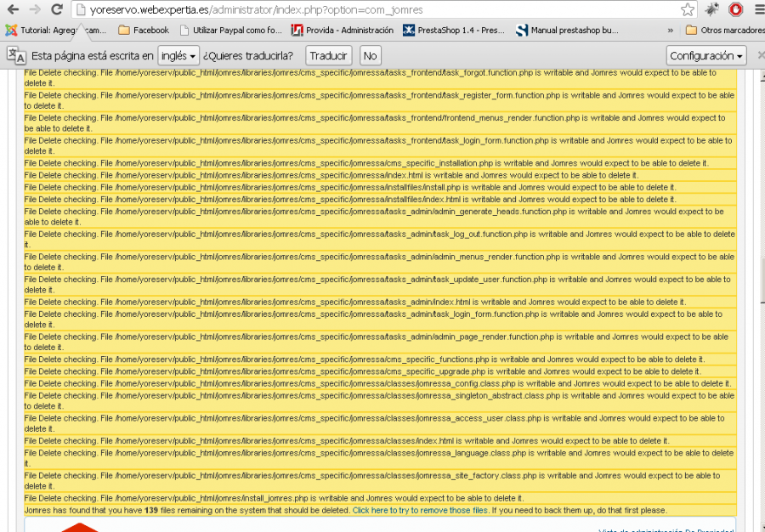Click the Traducir button
This screenshot has width=765, height=532.
328,56
